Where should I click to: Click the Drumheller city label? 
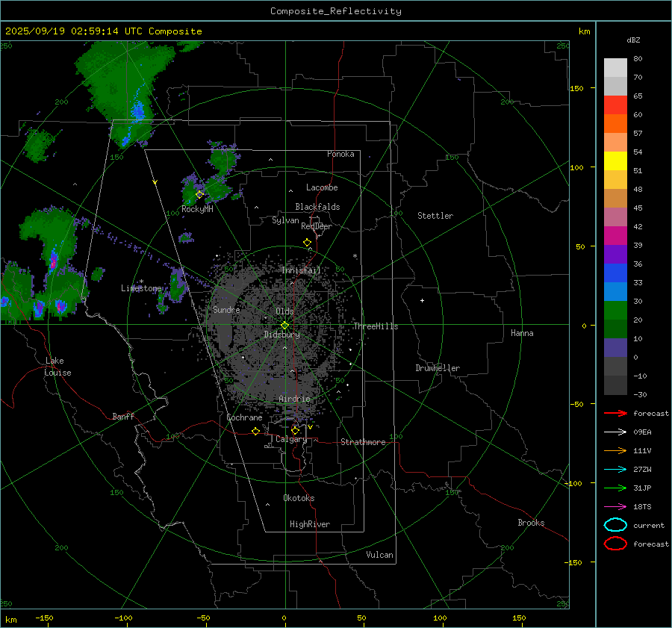coord(438,368)
